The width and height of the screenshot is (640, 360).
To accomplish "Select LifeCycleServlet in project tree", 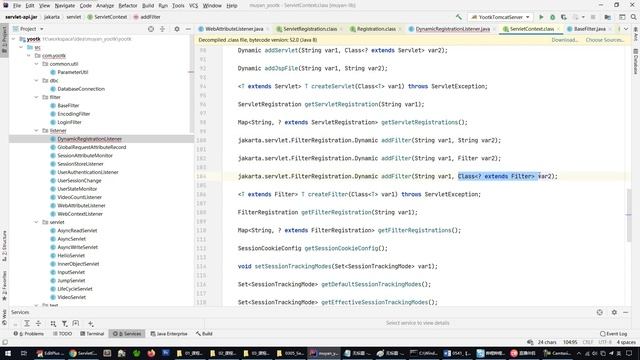I will click(x=75, y=289).
